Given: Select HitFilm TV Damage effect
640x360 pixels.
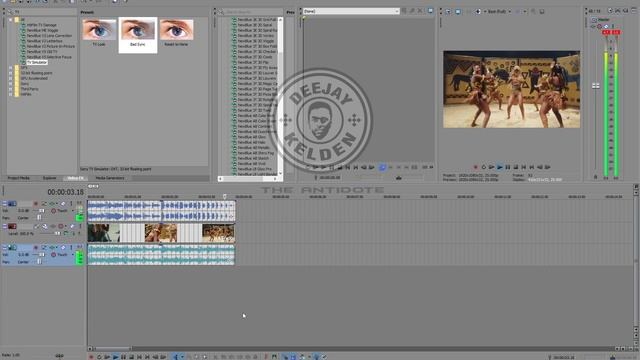Looking at the screenshot, I should pyautogui.click(x=42, y=25).
